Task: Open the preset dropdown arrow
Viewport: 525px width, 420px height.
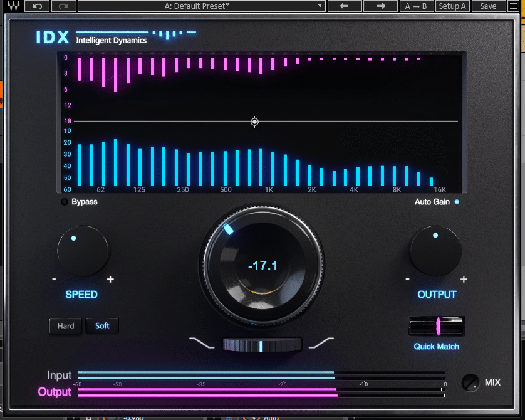Action: (319, 6)
